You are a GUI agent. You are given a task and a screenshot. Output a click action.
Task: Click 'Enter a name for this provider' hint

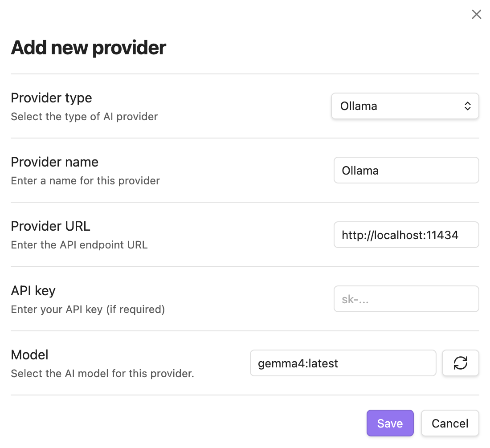[x=85, y=181]
